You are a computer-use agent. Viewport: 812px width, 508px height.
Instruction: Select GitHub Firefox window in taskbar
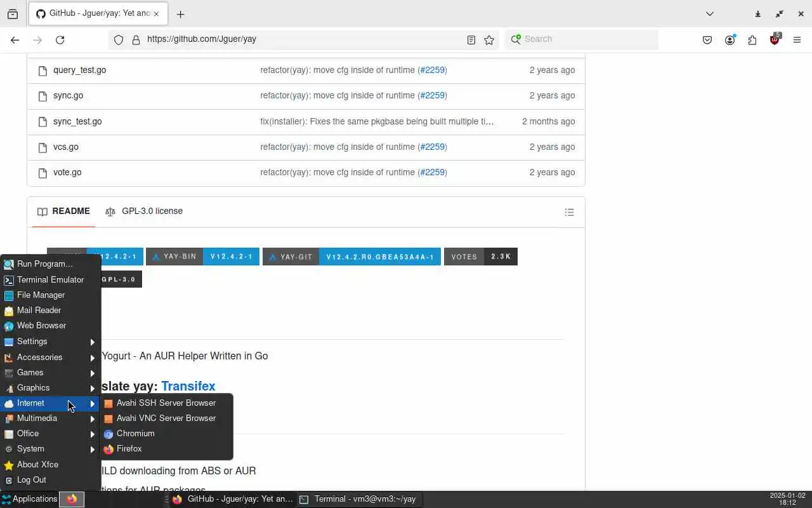tap(232, 499)
